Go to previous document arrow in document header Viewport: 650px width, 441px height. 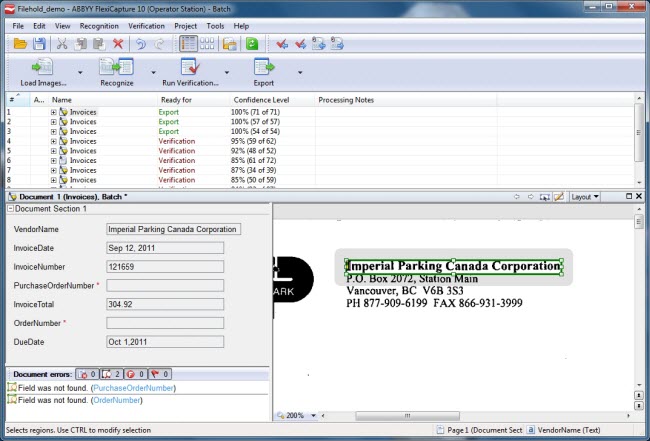(517, 197)
